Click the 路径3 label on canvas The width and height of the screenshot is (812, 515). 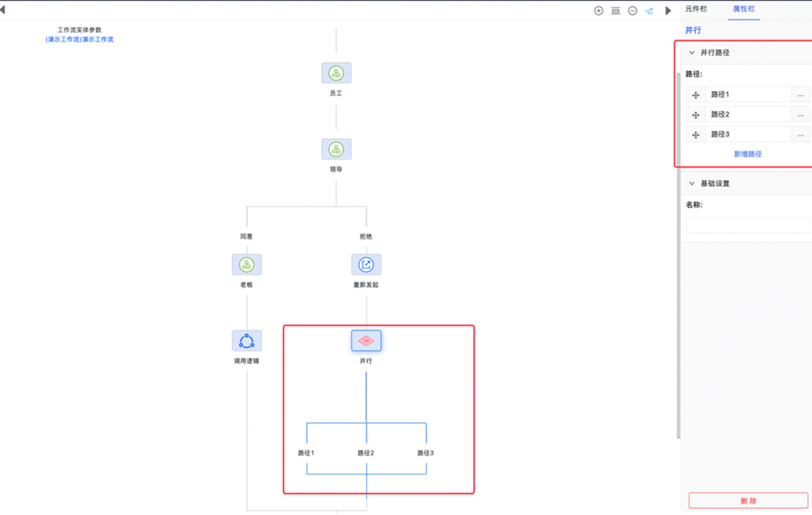click(426, 453)
